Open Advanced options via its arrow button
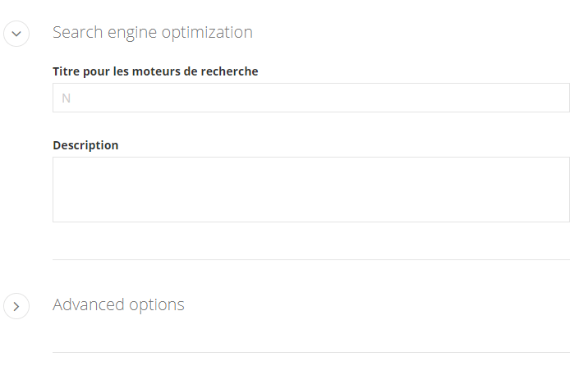The height and width of the screenshot is (366, 588). click(x=16, y=306)
